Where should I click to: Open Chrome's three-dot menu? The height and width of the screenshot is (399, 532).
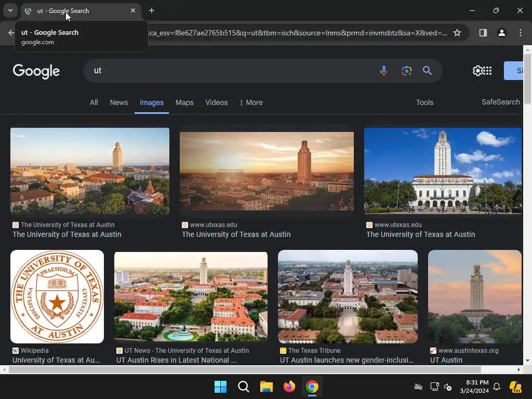click(521, 33)
